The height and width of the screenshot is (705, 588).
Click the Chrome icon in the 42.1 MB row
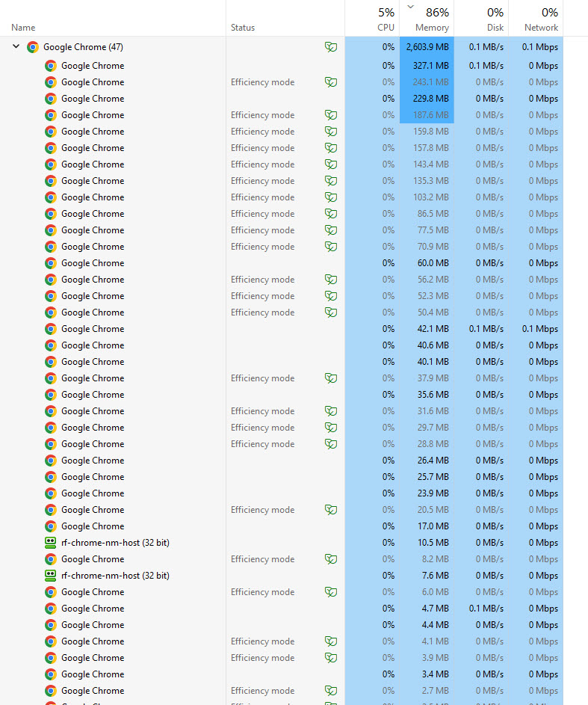tap(51, 329)
